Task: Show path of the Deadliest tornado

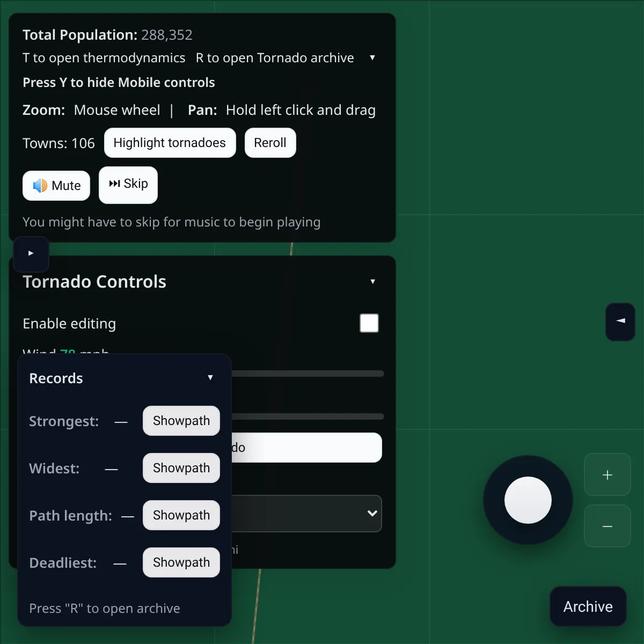Action: tap(181, 562)
